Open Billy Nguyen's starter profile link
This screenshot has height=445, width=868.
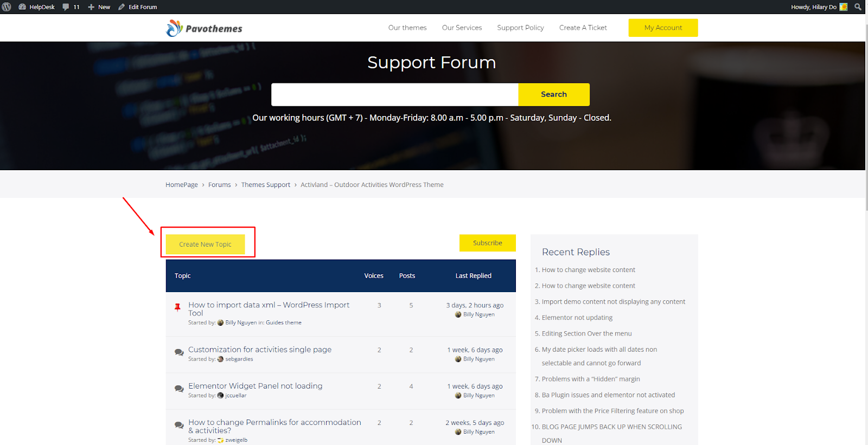coord(241,323)
